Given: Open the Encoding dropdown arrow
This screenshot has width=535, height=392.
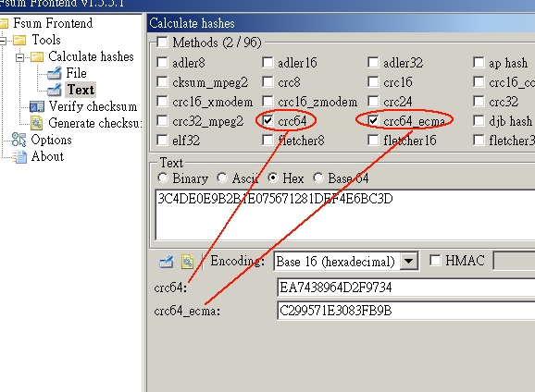Looking at the screenshot, I should tap(409, 262).
